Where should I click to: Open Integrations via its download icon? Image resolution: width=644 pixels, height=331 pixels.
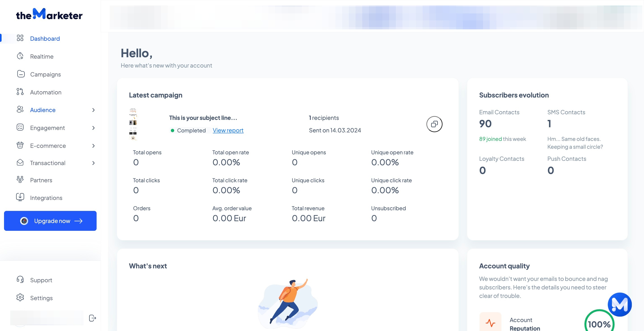point(20,197)
